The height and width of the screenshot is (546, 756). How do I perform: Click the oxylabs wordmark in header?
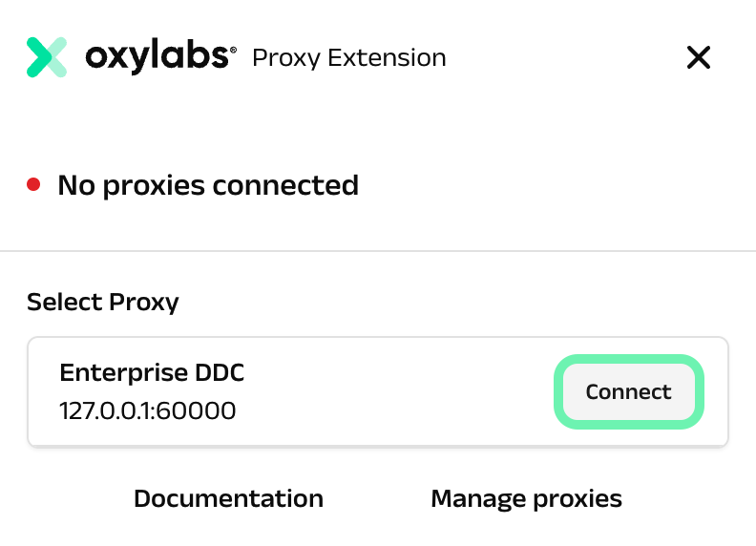pyautogui.click(x=157, y=57)
